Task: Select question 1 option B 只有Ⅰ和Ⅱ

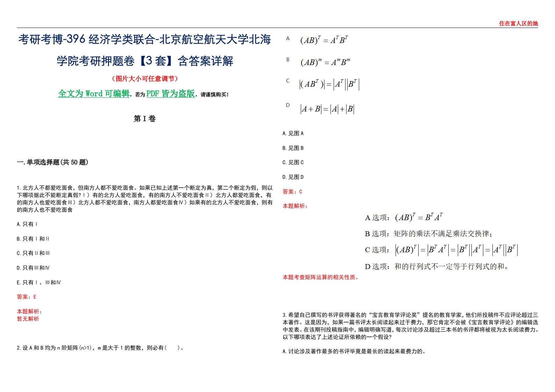Action: point(33,239)
